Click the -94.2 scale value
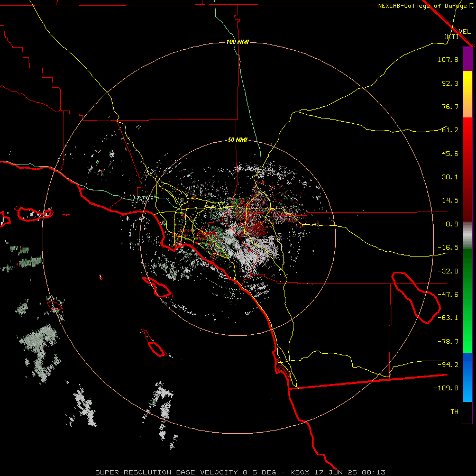Image resolution: width=476 pixels, height=476 pixels. (448, 365)
